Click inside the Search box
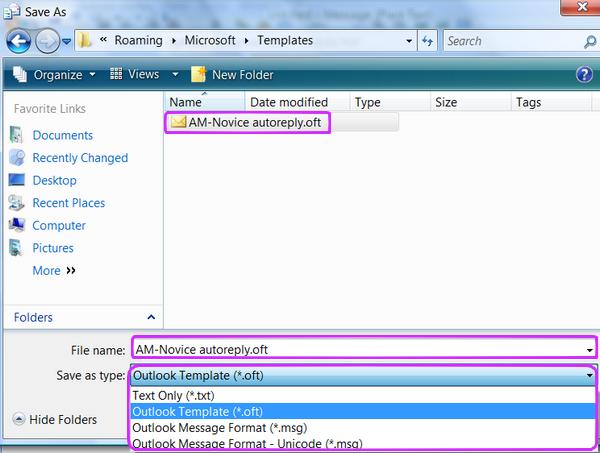 point(513,41)
